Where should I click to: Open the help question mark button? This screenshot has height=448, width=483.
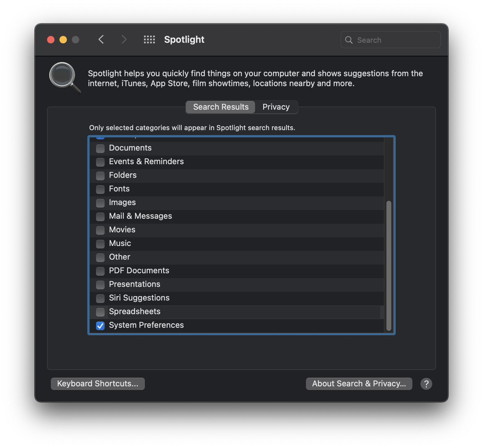click(x=426, y=384)
